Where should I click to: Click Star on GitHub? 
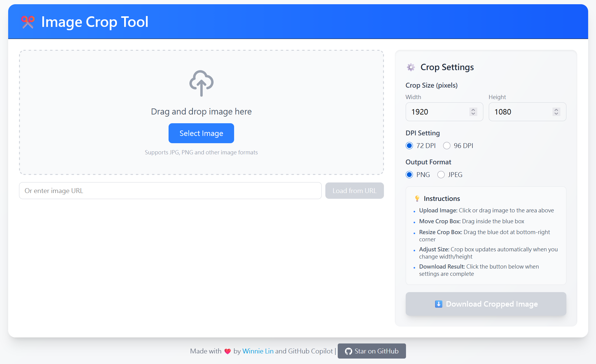(x=372, y=351)
